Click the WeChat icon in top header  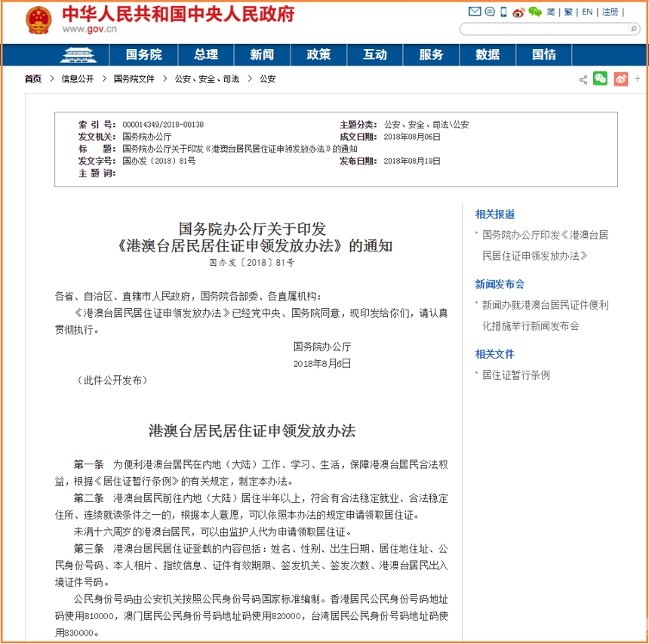tap(535, 12)
